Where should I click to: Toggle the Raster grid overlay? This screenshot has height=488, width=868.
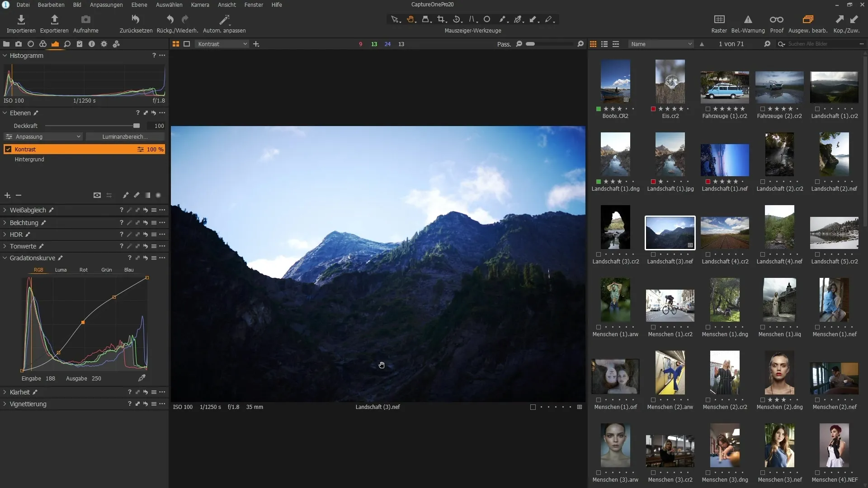pos(719,19)
